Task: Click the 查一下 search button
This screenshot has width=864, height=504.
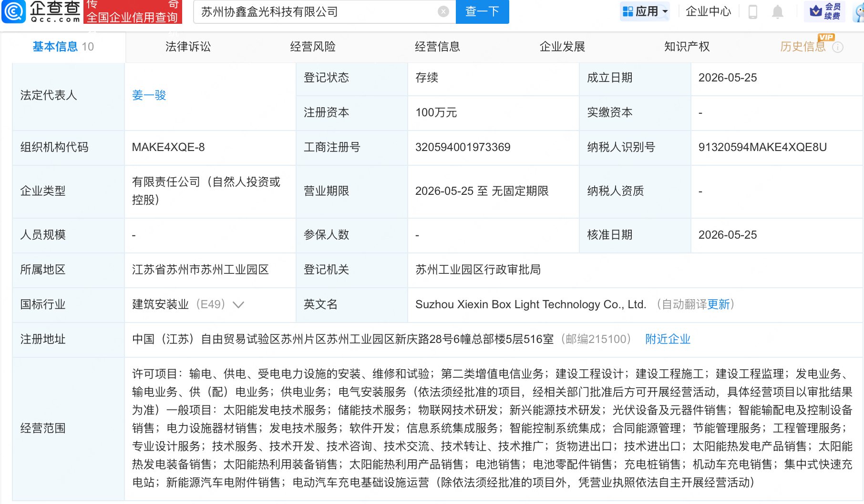Action: coord(482,11)
